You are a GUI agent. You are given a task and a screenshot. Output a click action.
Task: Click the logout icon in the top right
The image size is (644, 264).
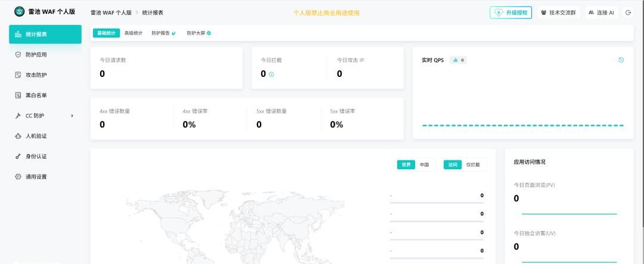(x=628, y=13)
